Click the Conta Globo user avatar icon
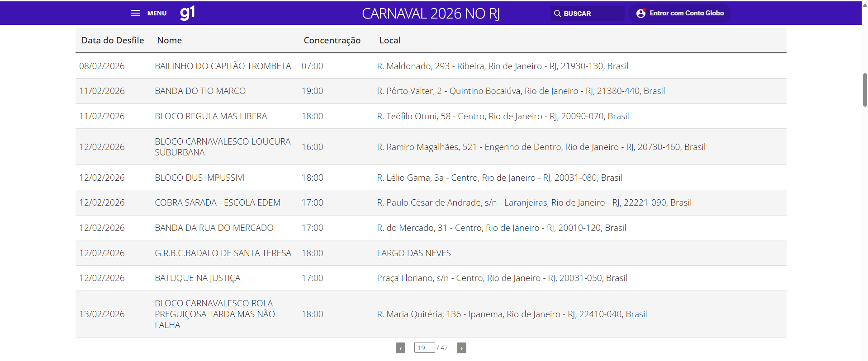The height and width of the screenshot is (361, 868). coord(640,14)
